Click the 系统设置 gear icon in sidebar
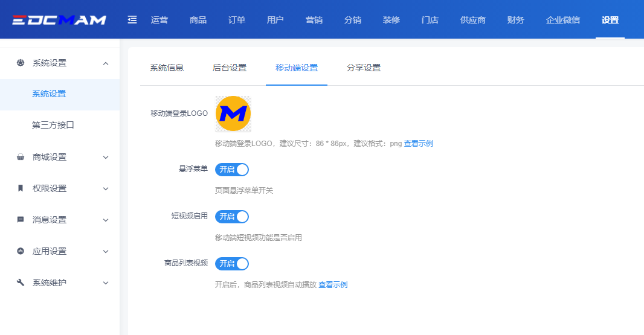Viewport: 644px width, 335px height. [21, 63]
